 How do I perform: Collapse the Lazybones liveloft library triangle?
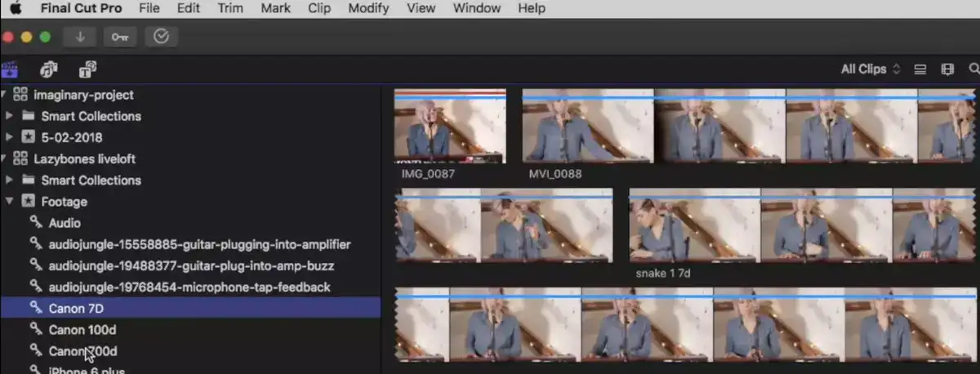(x=3, y=158)
